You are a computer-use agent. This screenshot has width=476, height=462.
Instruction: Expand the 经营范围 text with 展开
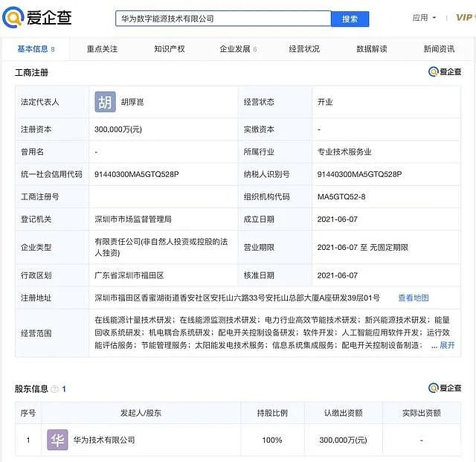(x=447, y=345)
